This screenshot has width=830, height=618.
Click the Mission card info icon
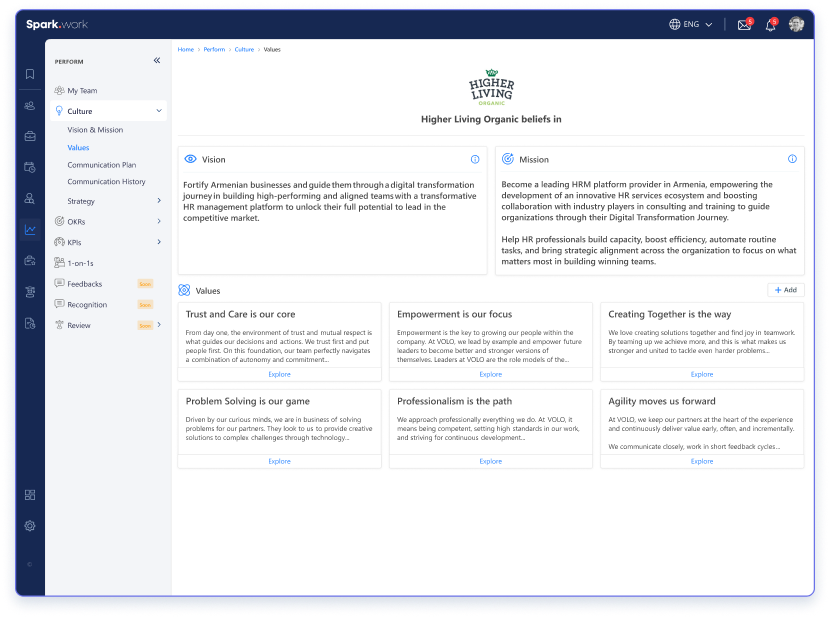792,159
